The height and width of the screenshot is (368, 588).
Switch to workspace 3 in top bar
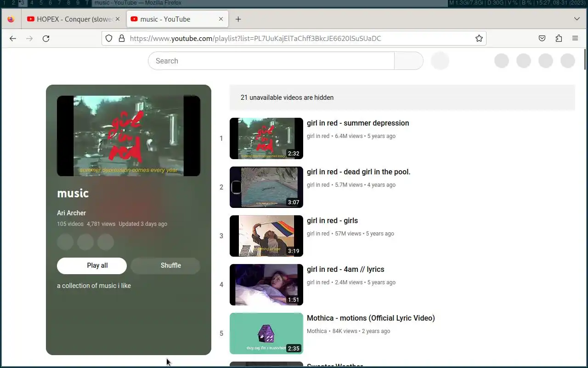[x=23, y=3]
